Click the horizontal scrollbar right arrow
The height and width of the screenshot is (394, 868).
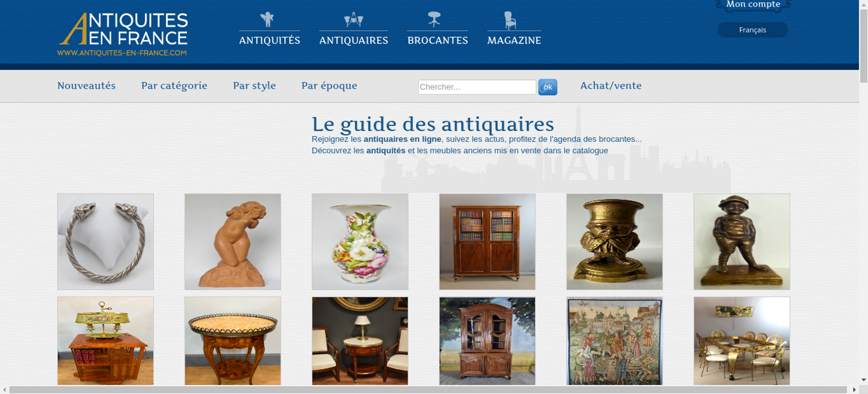tap(854, 390)
